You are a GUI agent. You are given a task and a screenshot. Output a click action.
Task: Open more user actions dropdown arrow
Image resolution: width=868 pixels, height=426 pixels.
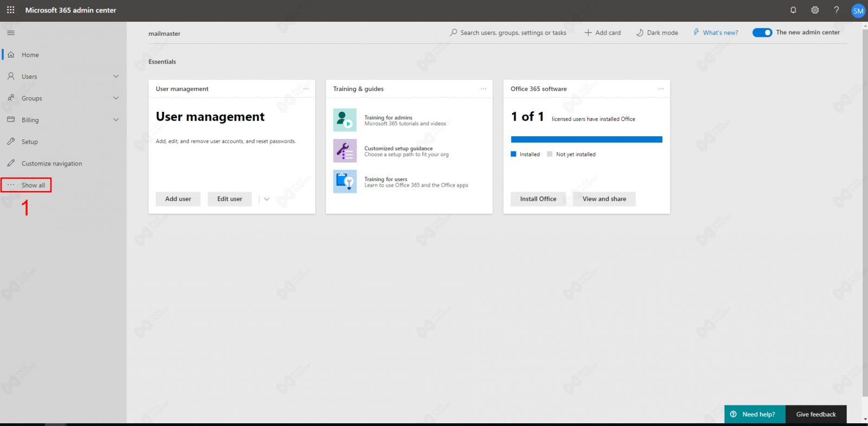(x=266, y=199)
